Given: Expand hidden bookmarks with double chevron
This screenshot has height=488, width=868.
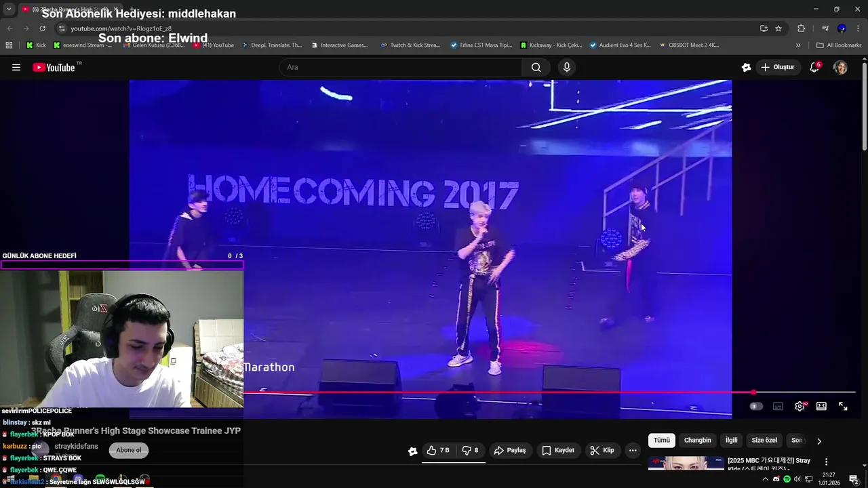Looking at the screenshot, I should pyautogui.click(x=798, y=45).
